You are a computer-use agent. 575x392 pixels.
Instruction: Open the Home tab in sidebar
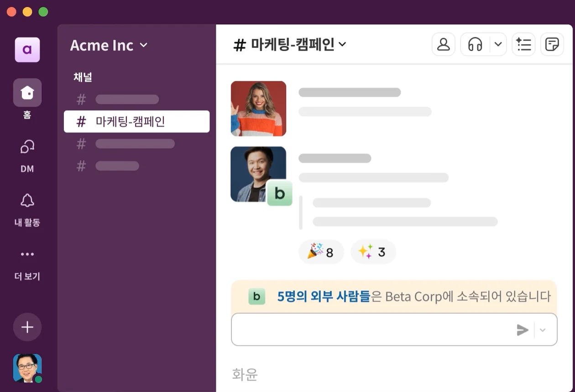pyautogui.click(x=27, y=93)
